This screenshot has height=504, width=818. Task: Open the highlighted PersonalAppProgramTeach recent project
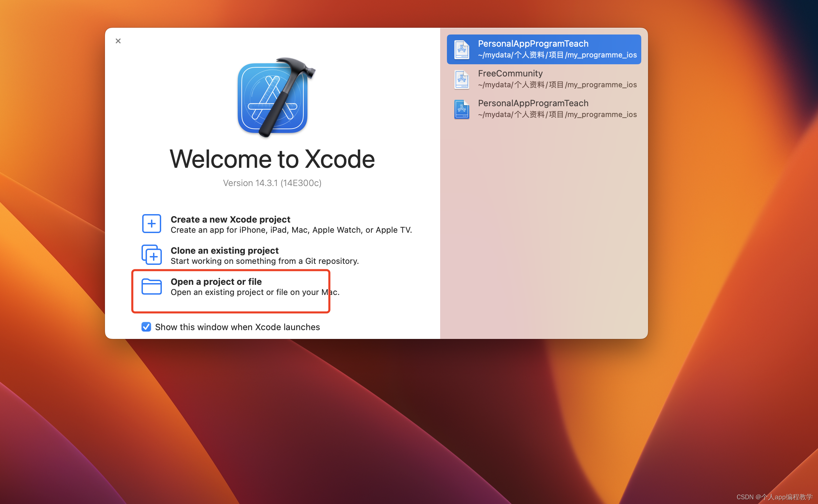(544, 49)
